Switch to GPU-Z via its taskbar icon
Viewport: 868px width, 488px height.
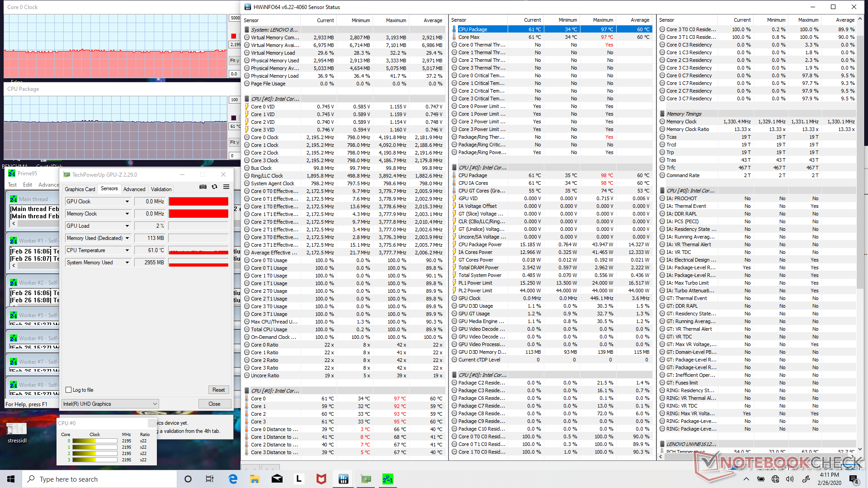pos(365,479)
